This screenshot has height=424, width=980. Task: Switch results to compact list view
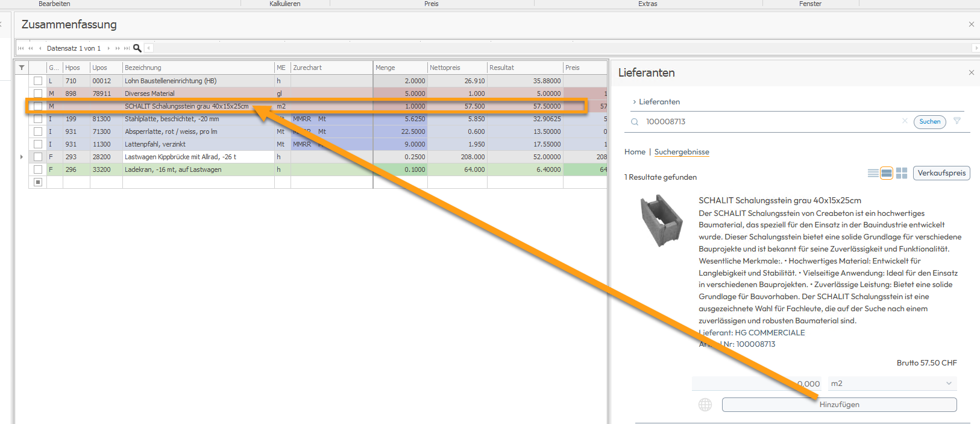(x=873, y=173)
